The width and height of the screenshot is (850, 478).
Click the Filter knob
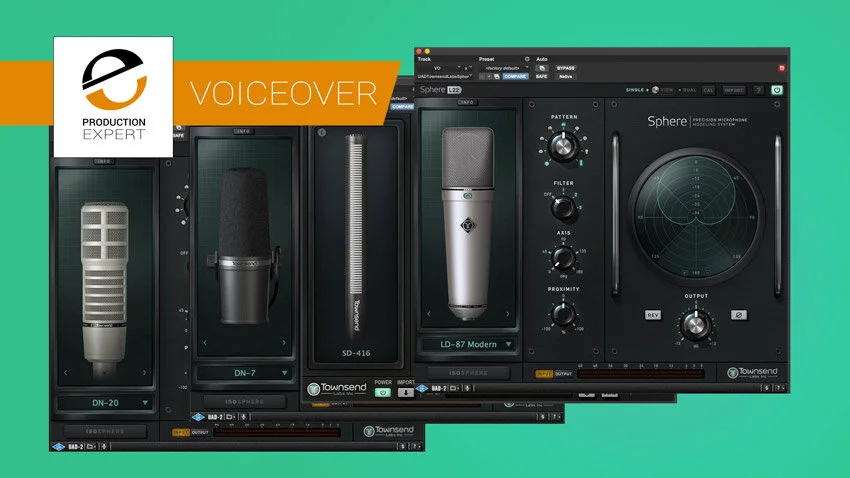coord(563,206)
